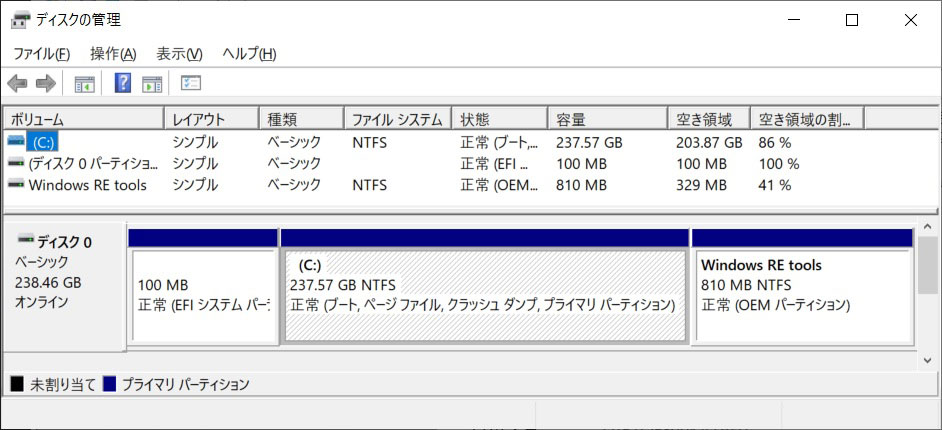The height and width of the screenshot is (430, 942).
Task: Select the (C:) volume in the list
Action: click(x=42, y=142)
